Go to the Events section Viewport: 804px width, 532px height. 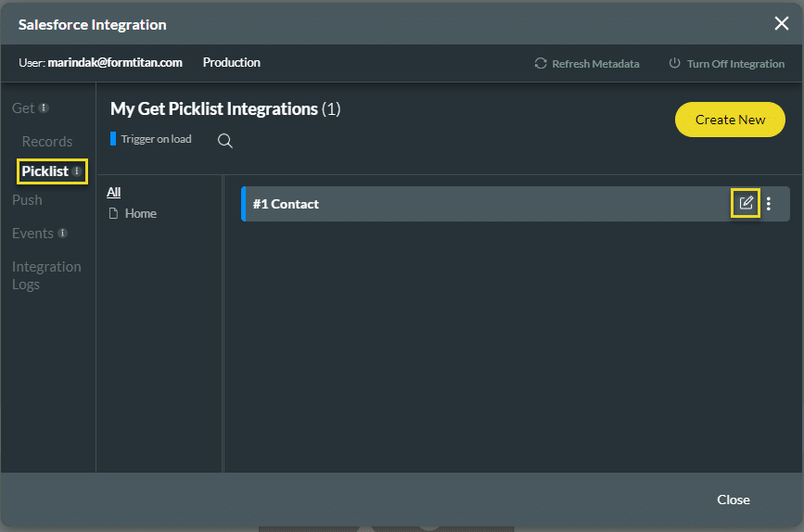(x=32, y=234)
